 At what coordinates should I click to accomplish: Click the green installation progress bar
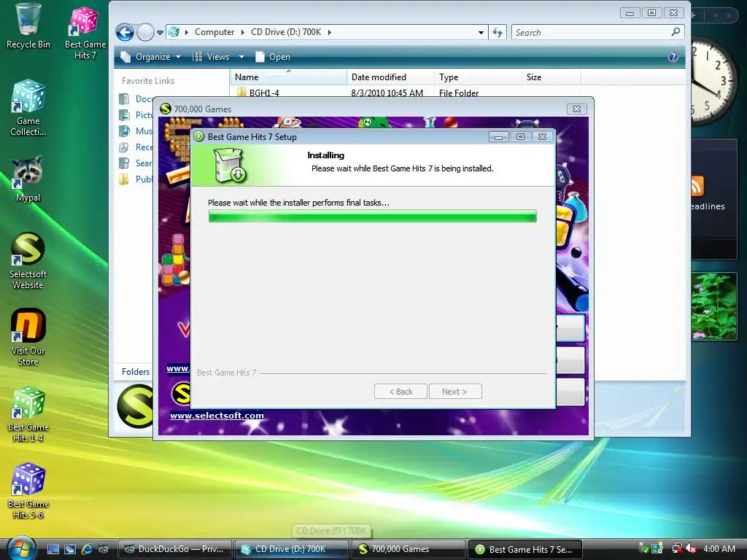(x=373, y=216)
